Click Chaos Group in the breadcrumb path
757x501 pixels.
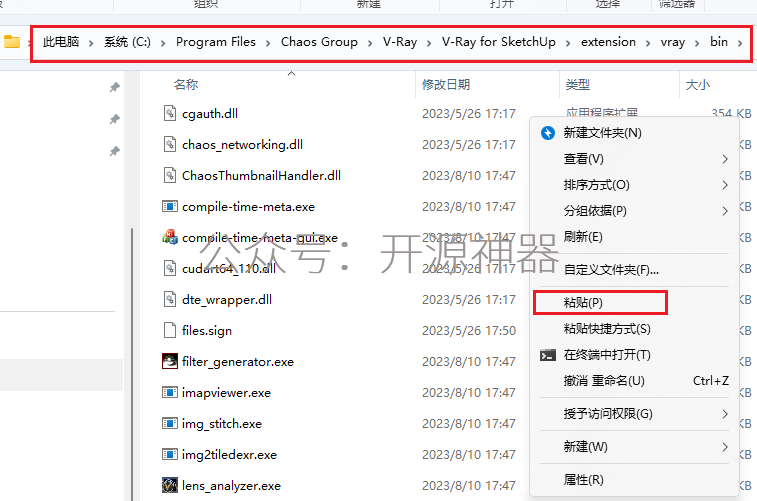(319, 42)
